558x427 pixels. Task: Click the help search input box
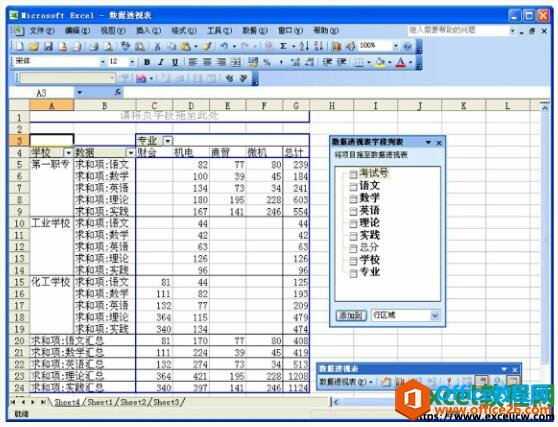click(x=458, y=30)
